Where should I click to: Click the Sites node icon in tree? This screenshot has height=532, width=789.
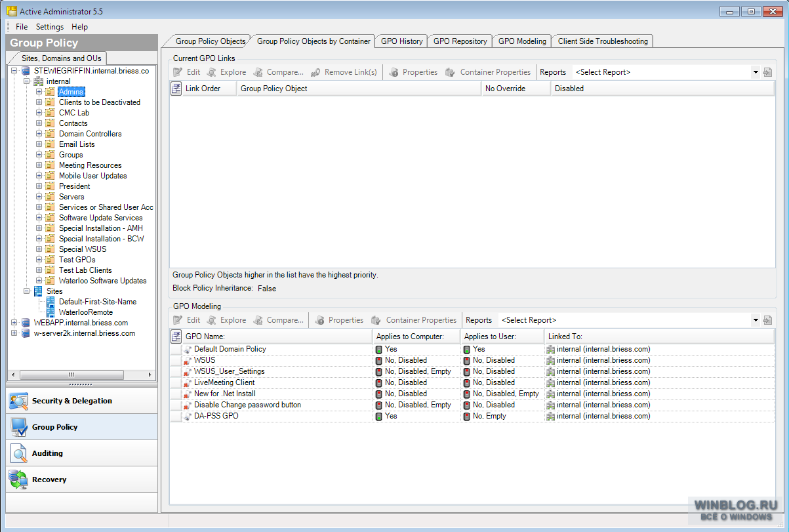pyautogui.click(x=38, y=291)
